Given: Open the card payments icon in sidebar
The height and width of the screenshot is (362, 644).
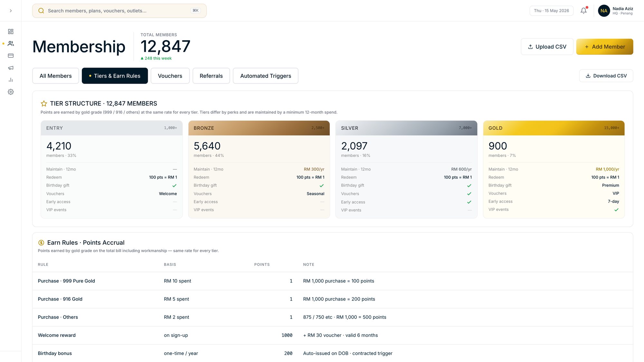Looking at the screenshot, I should point(11,56).
